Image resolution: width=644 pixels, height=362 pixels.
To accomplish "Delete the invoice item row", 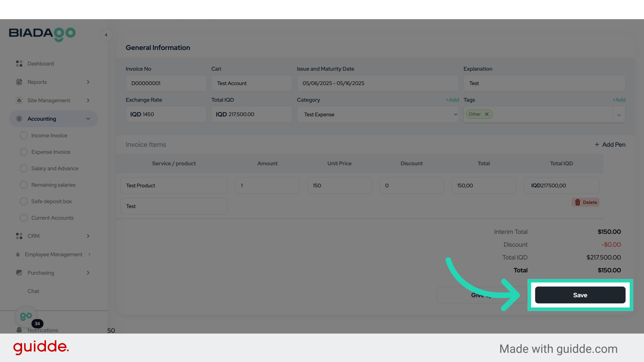I will (x=586, y=202).
